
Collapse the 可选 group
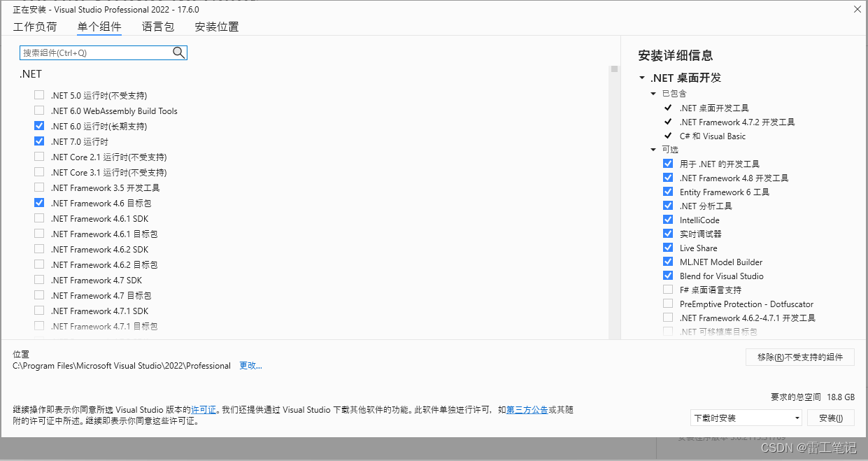click(x=654, y=150)
